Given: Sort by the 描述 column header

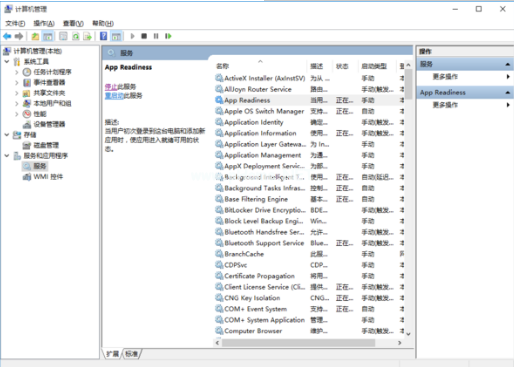Looking at the screenshot, I should [x=319, y=66].
